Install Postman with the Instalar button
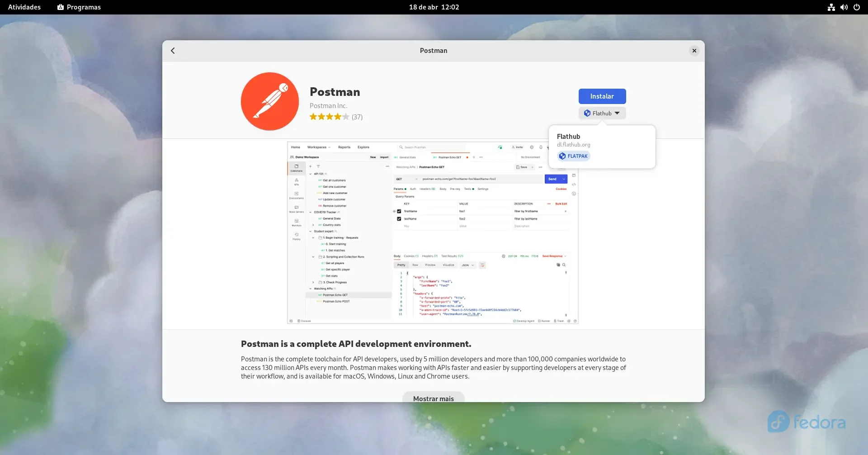Viewport: 868px width, 455px height. (602, 96)
